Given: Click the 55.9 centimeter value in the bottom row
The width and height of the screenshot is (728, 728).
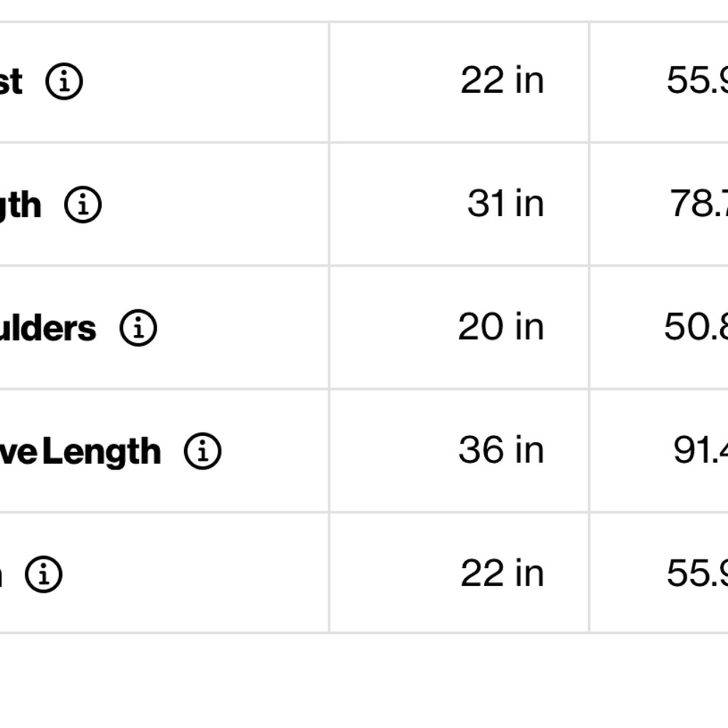Looking at the screenshot, I should click(697, 573).
